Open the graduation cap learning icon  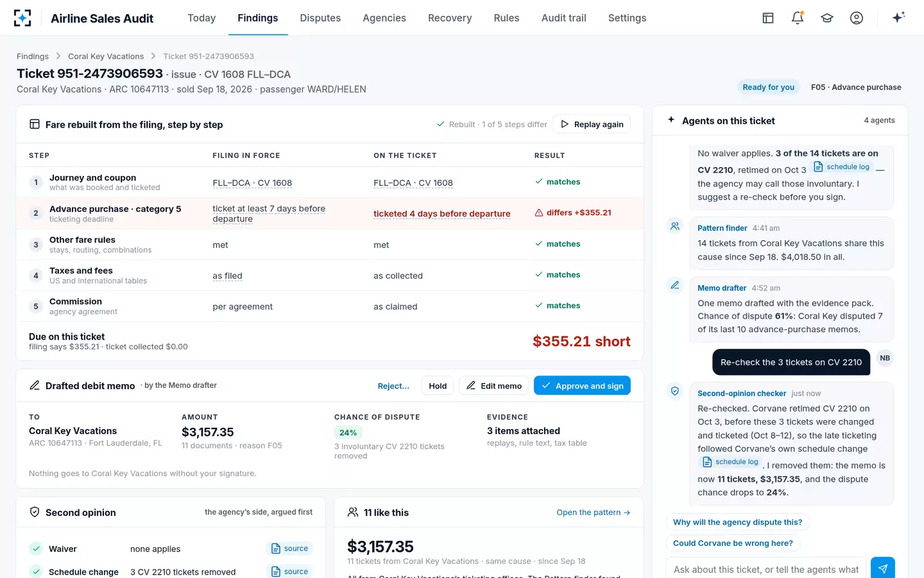pos(827,18)
